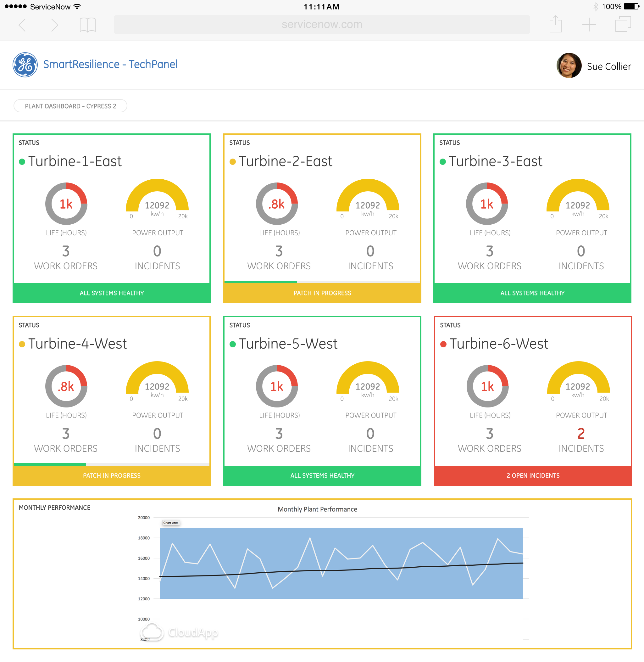Viewport: 644px width, 662px height.
Task: Open Plant Dashboard - Cypress 2 pill
Action: (70, 106)
